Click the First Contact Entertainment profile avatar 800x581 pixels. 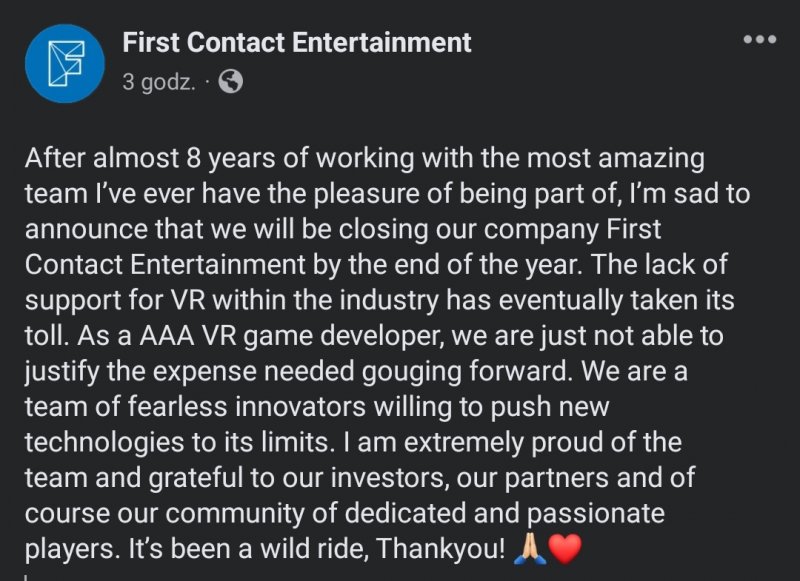64,63
